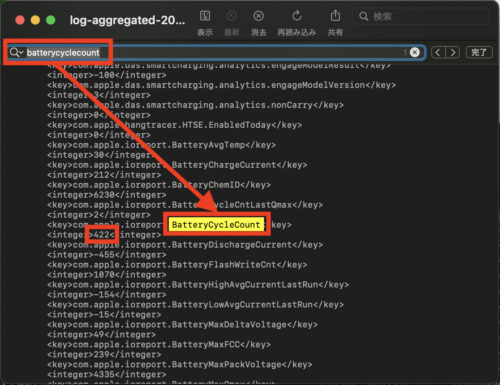Image resolution: width=500 pixels, height=385 pixels.
Task: Click the highlighted BatteryCycleCount match
Action: point(216,225)
